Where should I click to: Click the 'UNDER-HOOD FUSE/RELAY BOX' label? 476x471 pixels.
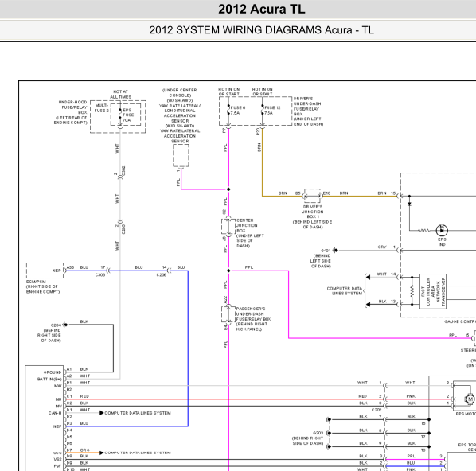[x=73, y=107]
